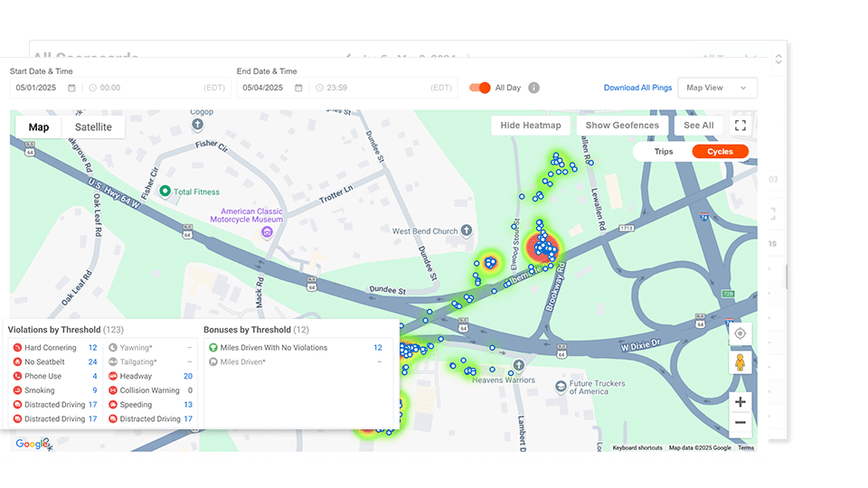Click the Tailgating violation icon

pyautogui.click(x=113, y=361)
